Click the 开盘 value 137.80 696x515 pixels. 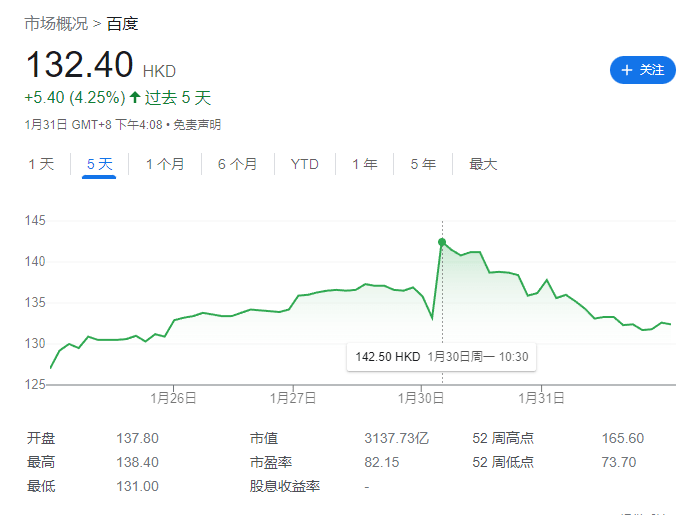[137, 439]
